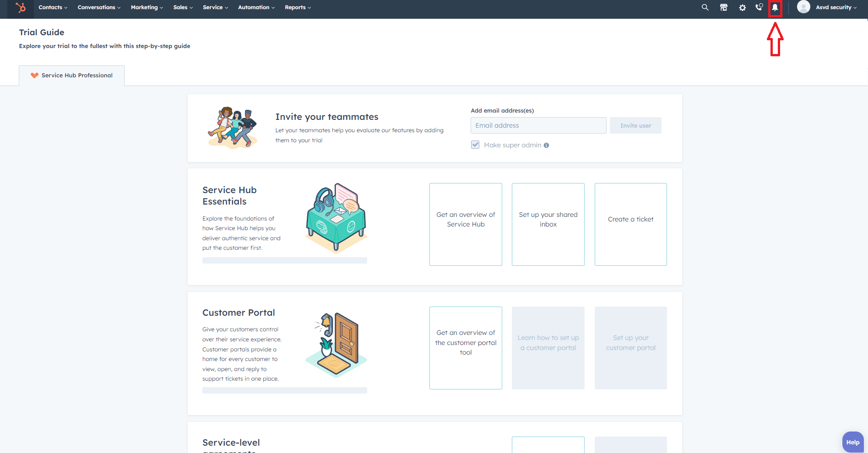This screenshot has height=453, width=868.
Task: Open the Marketplace icon in top bar
Action: click(724, 7)
